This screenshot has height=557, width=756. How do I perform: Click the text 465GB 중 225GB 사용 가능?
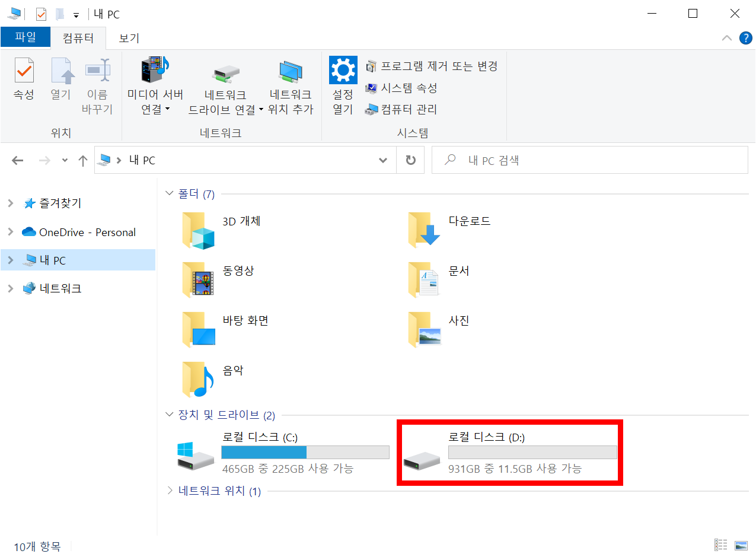[288, 469]
